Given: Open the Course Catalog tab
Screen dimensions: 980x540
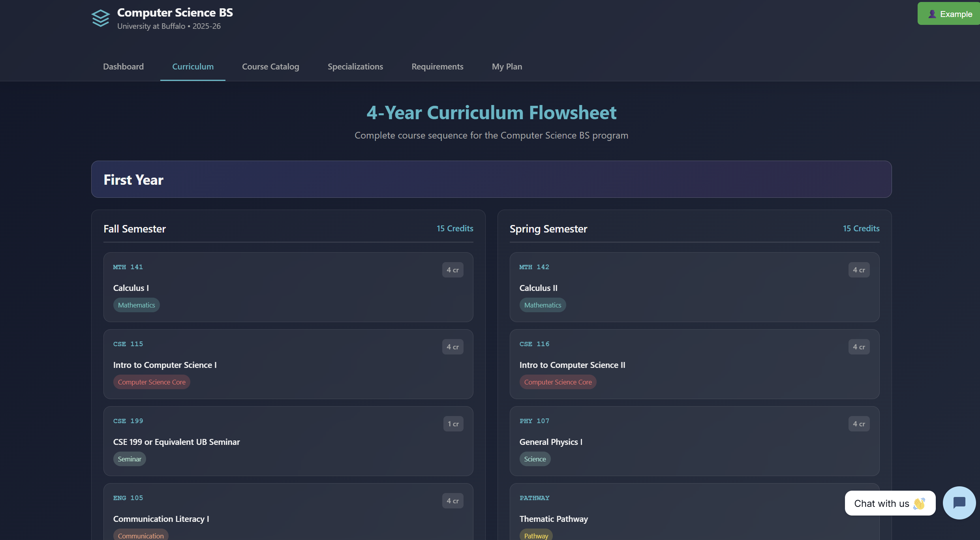Looking at the screenshot, I should 270,66.
